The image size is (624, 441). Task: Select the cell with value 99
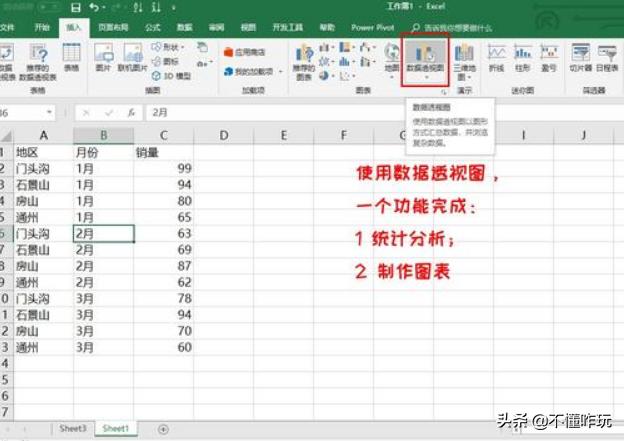click(x=164, y=169)
